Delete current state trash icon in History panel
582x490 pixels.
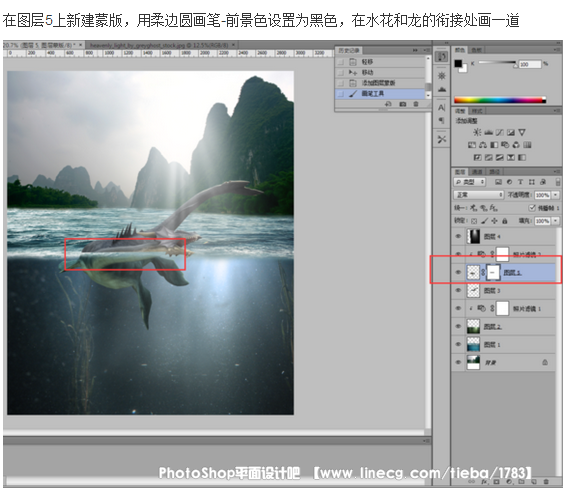tap(416, 104)
